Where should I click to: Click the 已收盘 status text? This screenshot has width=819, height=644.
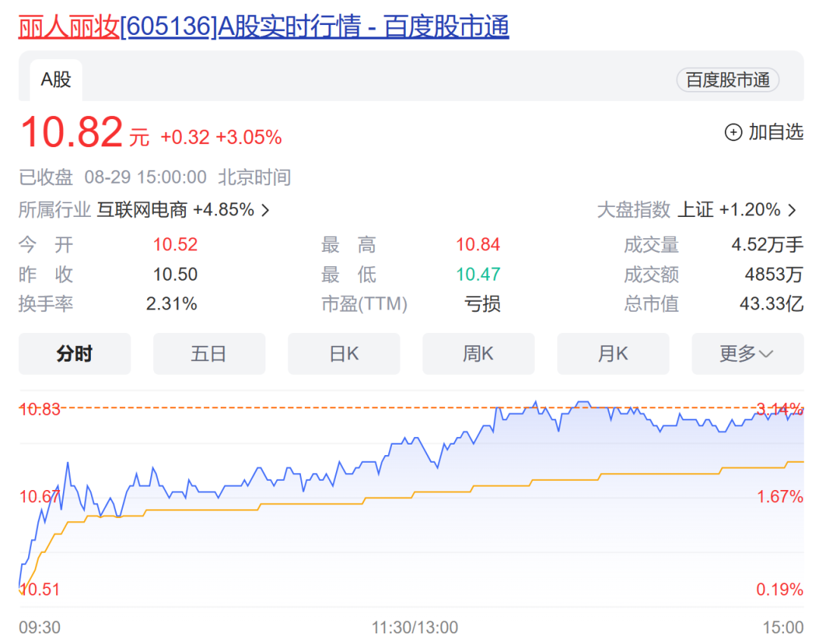pos(46,177)
